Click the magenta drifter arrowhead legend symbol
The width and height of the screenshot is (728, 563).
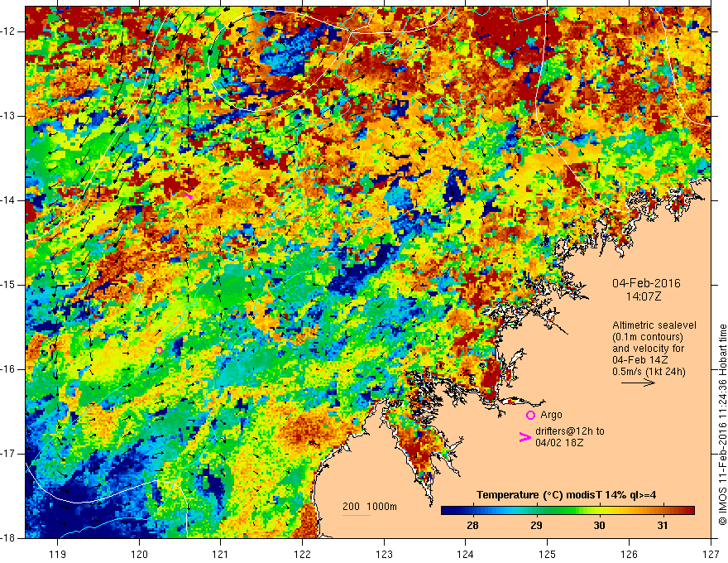[524, 437]
